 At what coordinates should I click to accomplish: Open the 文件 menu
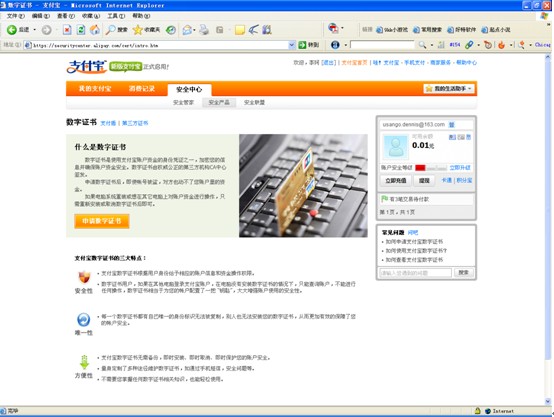coord(16,16)
